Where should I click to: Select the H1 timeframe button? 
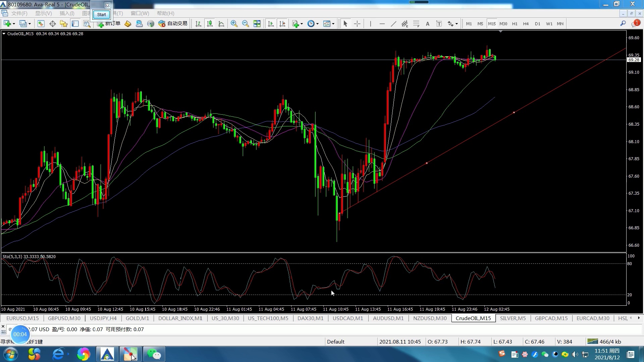tap(515, 24)
